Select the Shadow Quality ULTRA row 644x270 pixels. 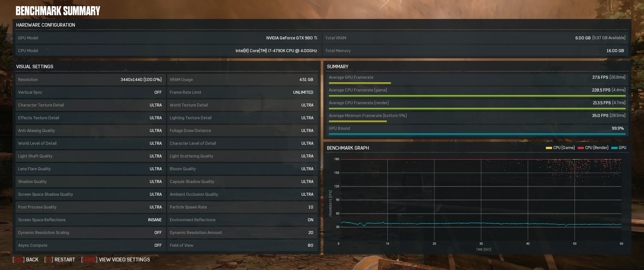coord(90,181)
